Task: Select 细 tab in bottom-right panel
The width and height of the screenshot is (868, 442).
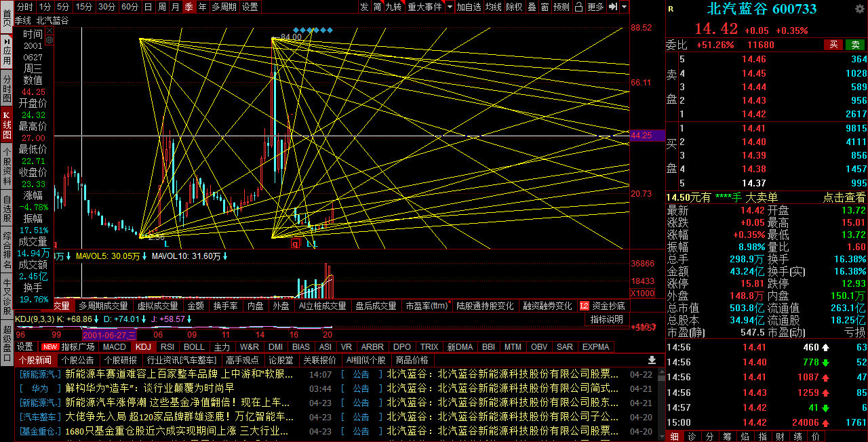Action: (675, 437)
